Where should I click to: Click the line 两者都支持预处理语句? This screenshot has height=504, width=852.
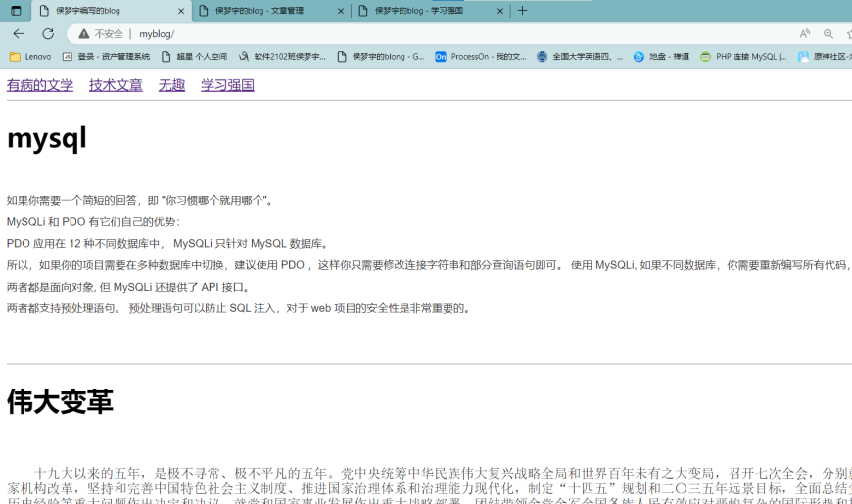[238, 308]
